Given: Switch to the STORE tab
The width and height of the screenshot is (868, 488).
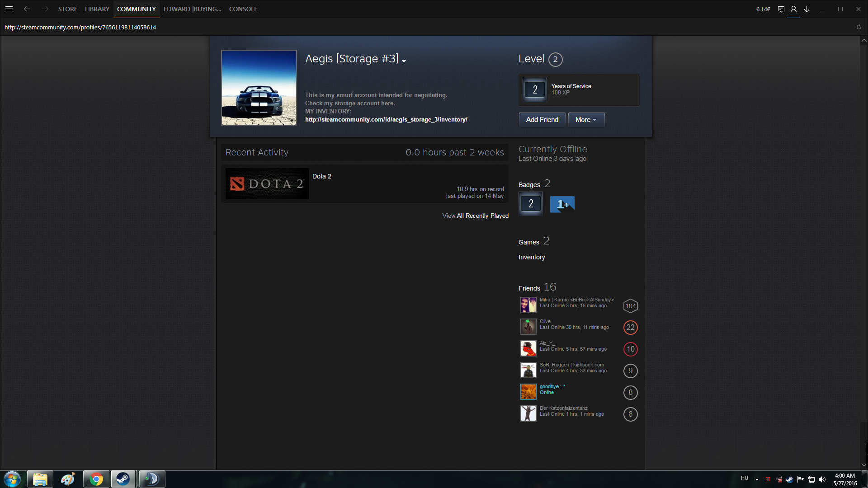Looking at the screenshot, I should tap(67, 9).
